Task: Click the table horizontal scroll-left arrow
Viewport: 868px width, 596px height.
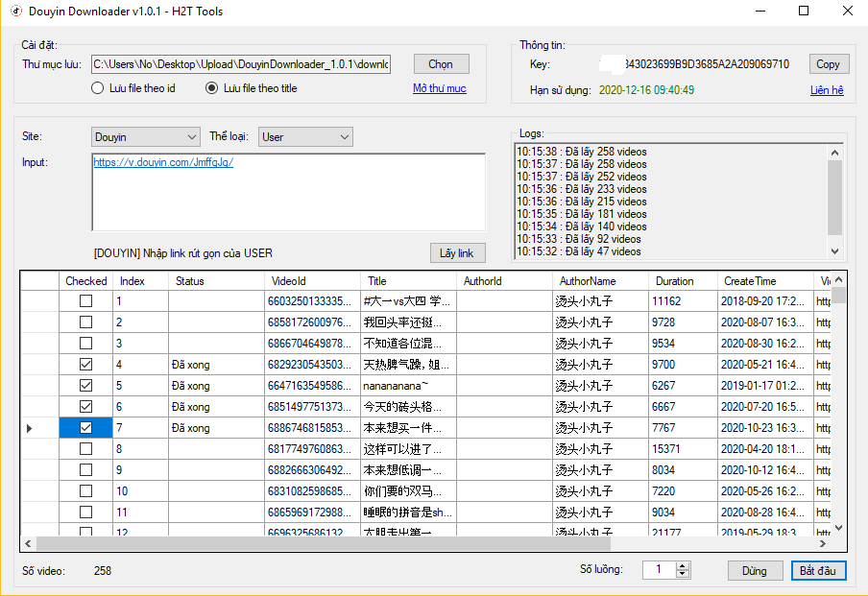Action: 28,544
